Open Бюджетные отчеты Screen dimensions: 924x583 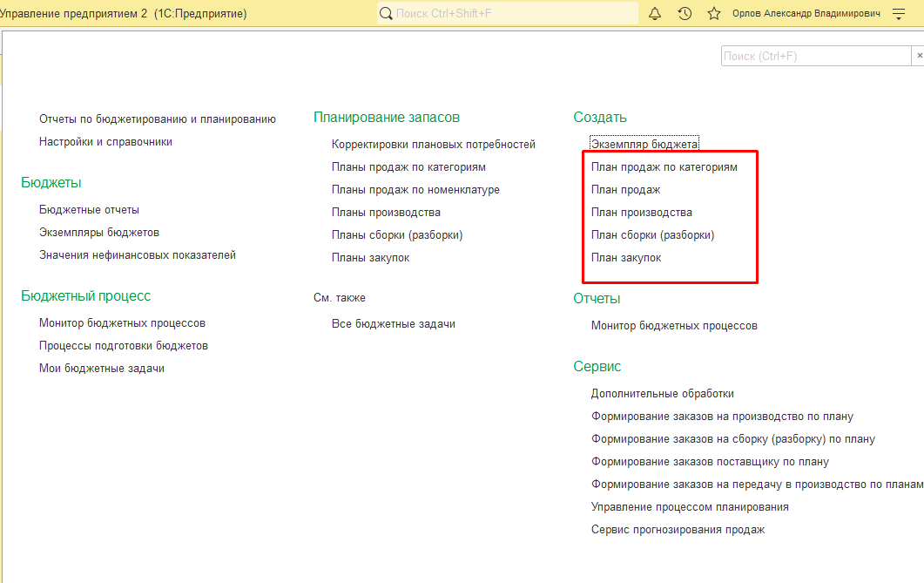(89, 210)
